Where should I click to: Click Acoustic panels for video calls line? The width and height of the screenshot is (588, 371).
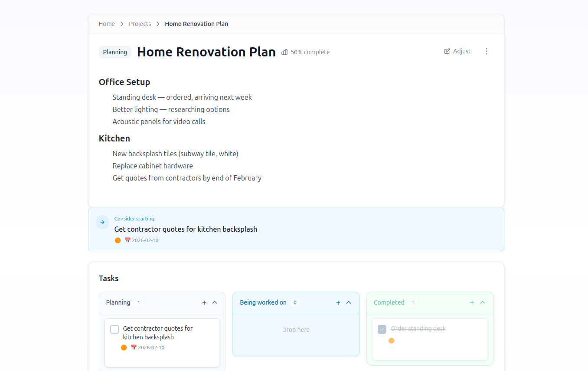pos(159,121)
